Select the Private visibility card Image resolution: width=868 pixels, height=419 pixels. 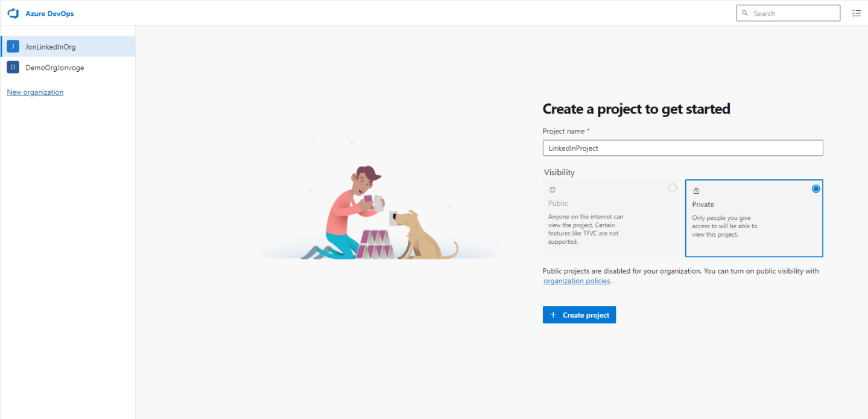(x=753, y=219)
